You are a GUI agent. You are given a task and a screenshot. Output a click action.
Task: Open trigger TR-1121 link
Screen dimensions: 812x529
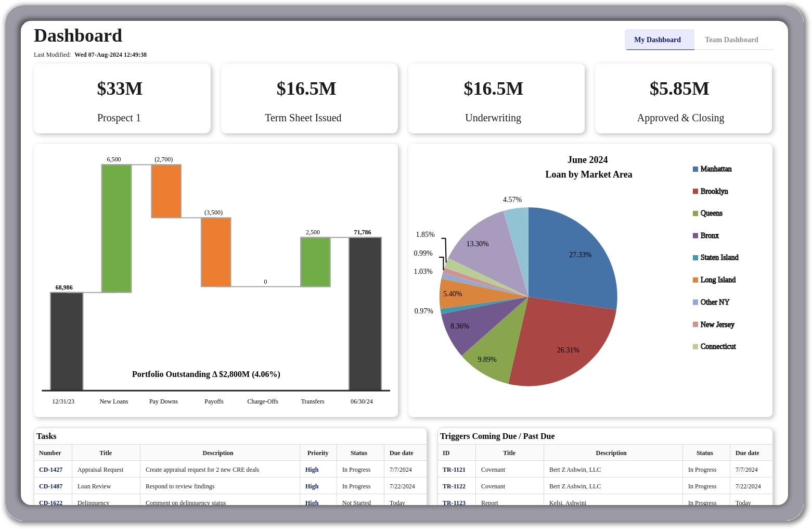coord(454,470)
